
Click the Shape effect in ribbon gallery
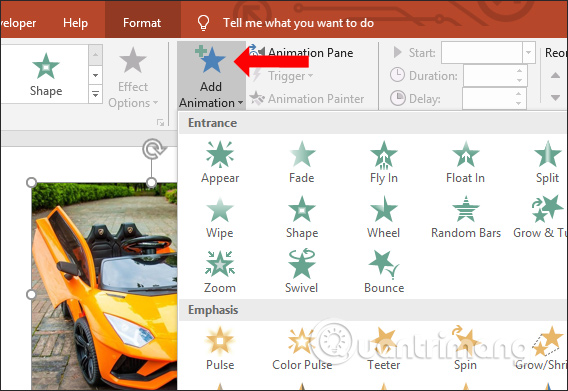click(46, 75)
